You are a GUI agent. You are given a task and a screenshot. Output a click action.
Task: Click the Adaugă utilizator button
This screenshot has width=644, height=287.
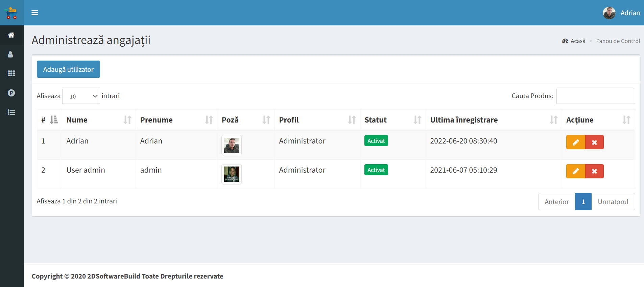point(68,69)
